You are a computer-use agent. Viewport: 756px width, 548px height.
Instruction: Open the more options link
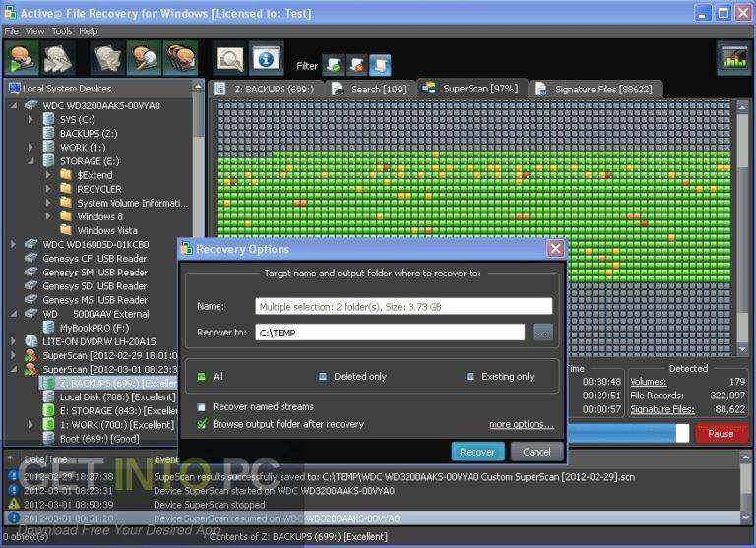tap(521, 425)
